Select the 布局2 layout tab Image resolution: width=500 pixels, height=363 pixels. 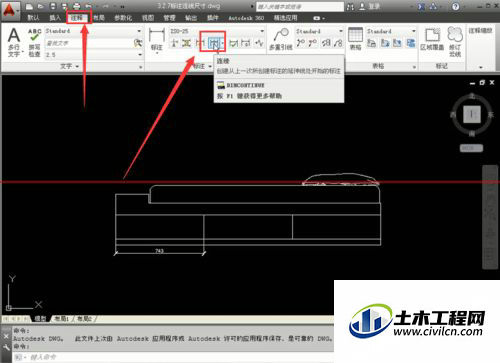point(84,319)
